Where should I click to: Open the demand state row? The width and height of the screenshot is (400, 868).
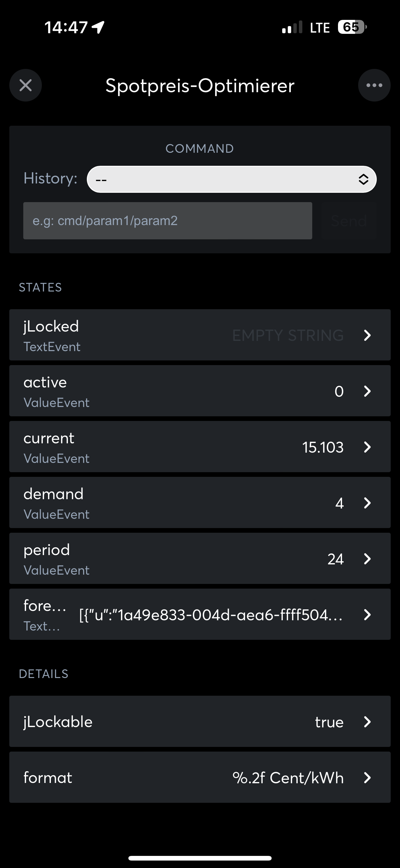[135, 503]
